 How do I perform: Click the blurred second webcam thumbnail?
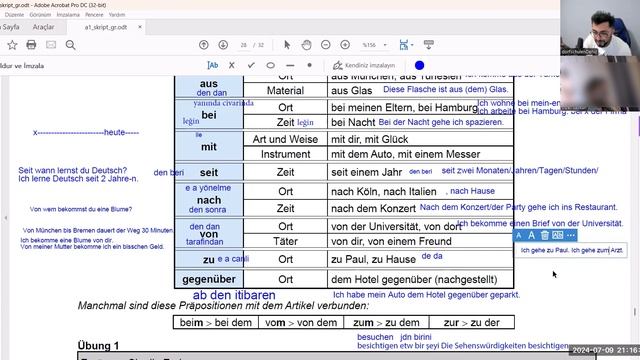tap(600, 83)
